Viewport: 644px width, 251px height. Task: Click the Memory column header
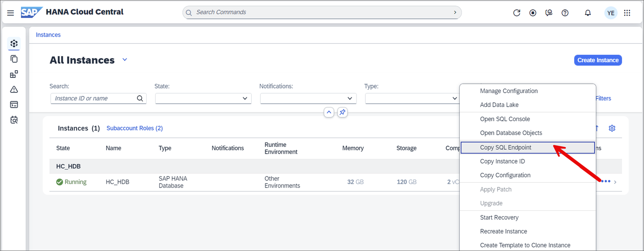click(353, 148)
